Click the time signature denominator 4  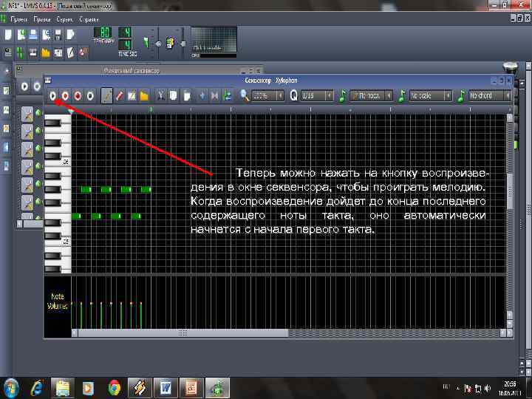click(126, 44)
